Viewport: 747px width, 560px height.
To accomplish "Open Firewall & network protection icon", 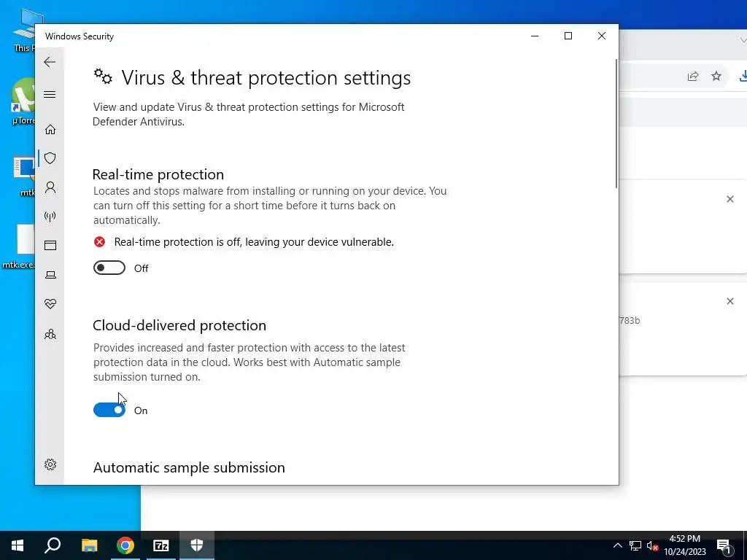I will point(50,217).
